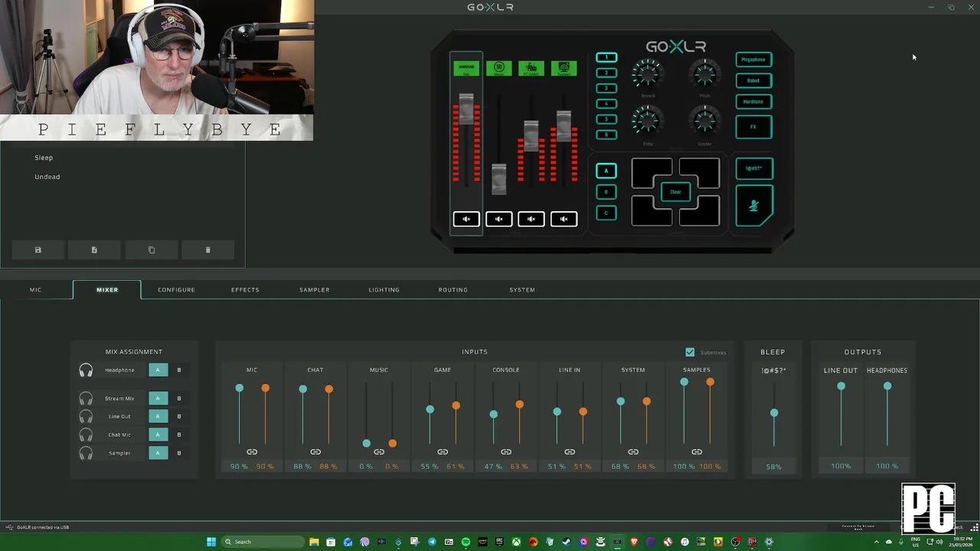
Task: Assign Line Out to mix B
Action: pyautogui.click(x=179, y=416)
